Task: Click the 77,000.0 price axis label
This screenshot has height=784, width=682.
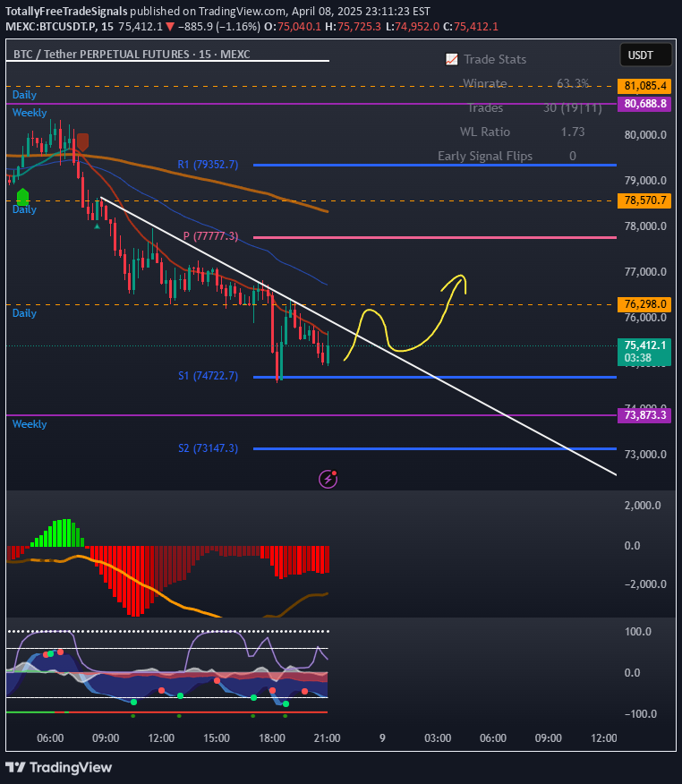Action: coord(645,271)
